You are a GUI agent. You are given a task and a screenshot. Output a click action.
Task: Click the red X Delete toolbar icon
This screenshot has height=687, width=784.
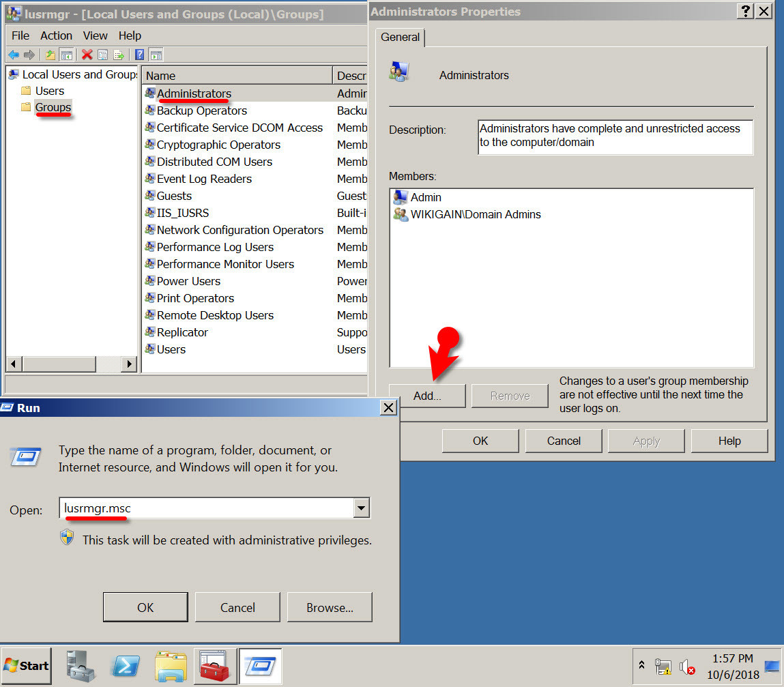(87, 55)
